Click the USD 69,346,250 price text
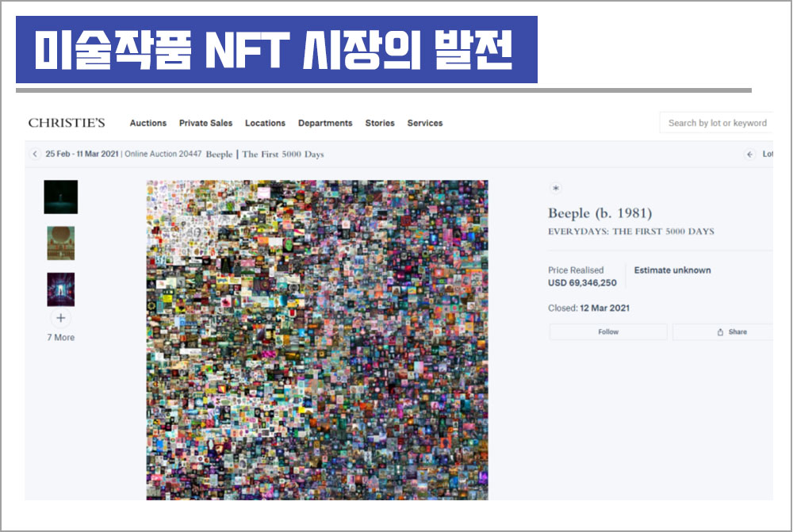 pos(582,283)
